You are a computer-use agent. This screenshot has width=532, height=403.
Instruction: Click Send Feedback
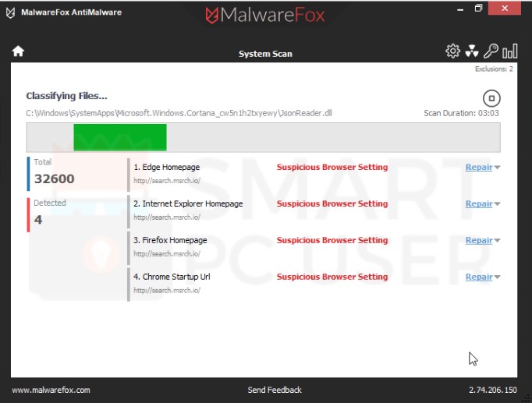point(275,390)
